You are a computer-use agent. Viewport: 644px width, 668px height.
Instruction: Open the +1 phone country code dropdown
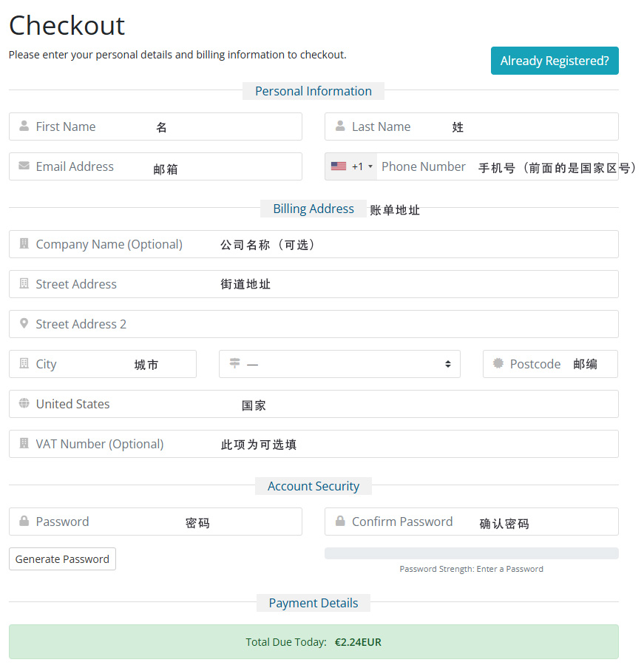(x=352, y=166)
